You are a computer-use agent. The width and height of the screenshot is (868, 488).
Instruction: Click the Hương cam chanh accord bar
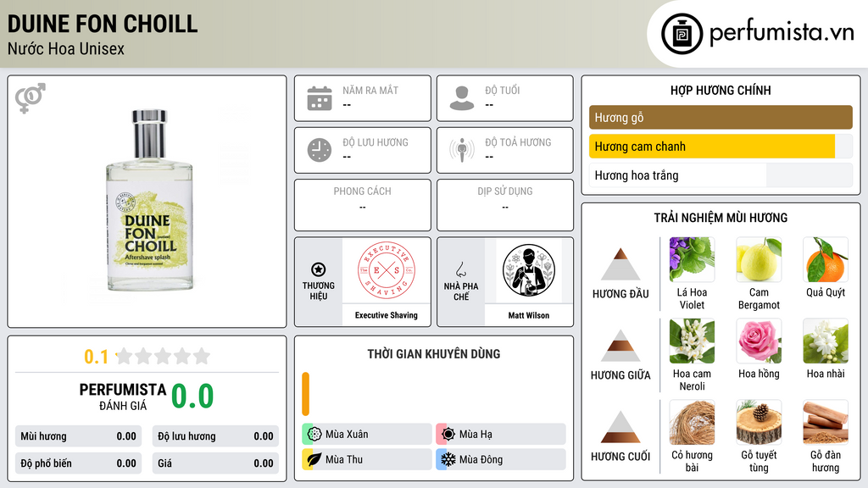click(721, 147)
